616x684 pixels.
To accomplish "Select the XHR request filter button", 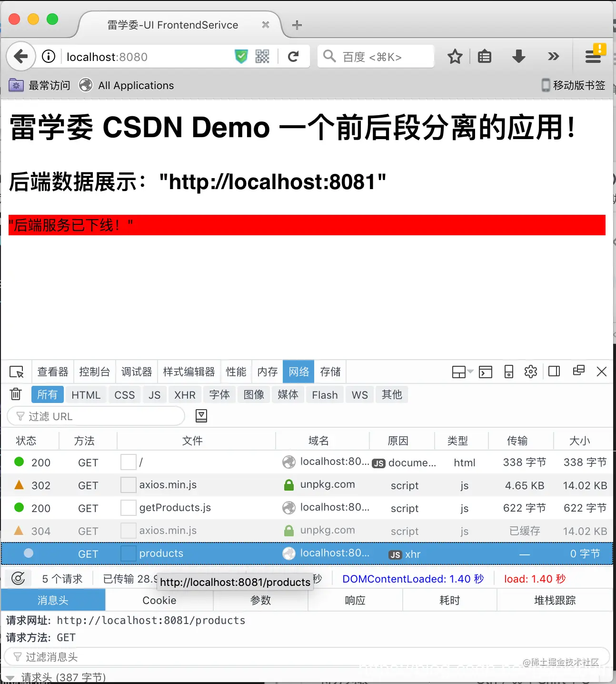I will (x=185, y=394).
